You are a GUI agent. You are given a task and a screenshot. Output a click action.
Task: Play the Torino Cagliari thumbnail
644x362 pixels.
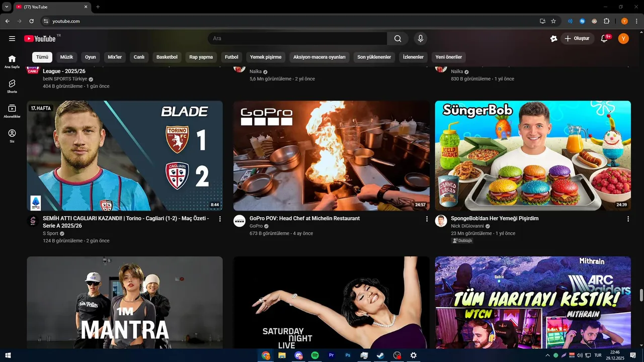click(125, 156)
